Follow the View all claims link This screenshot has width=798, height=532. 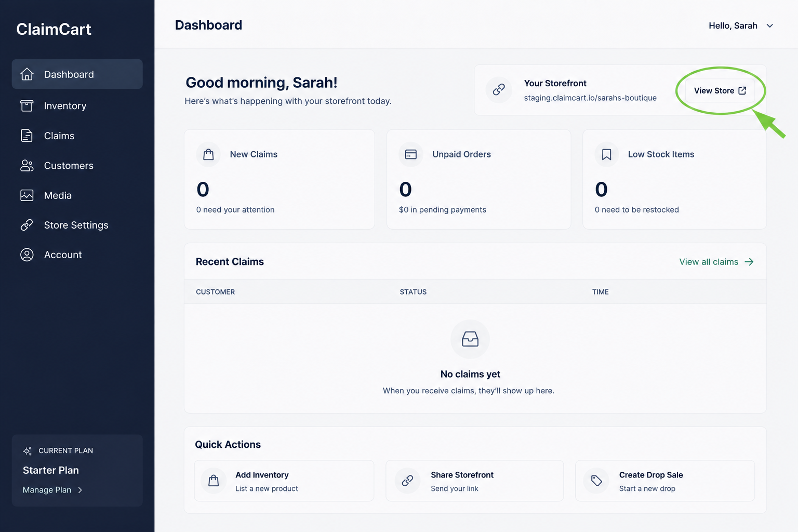pos(716,262)
